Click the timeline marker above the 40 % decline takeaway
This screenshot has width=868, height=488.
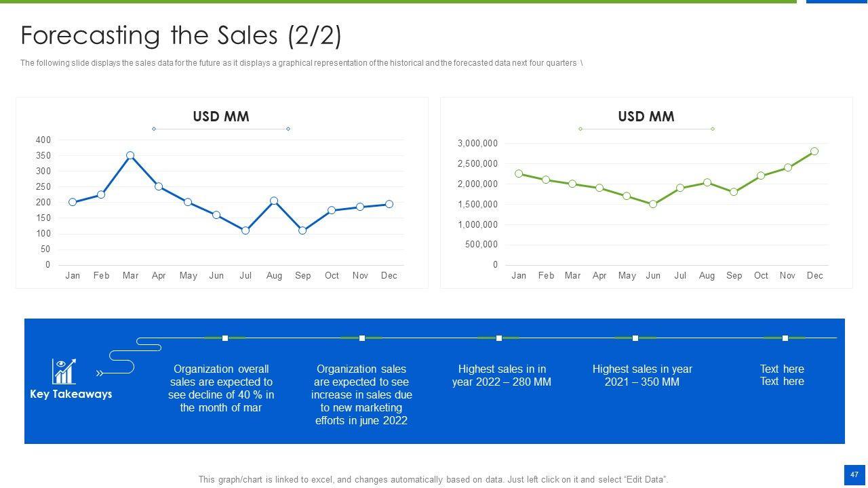tap(225, 338)
